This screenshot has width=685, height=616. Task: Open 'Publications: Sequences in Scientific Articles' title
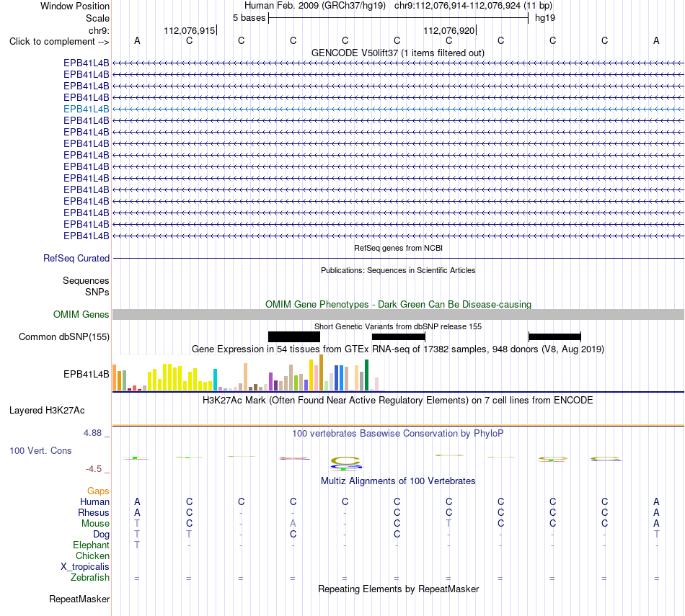398,270
